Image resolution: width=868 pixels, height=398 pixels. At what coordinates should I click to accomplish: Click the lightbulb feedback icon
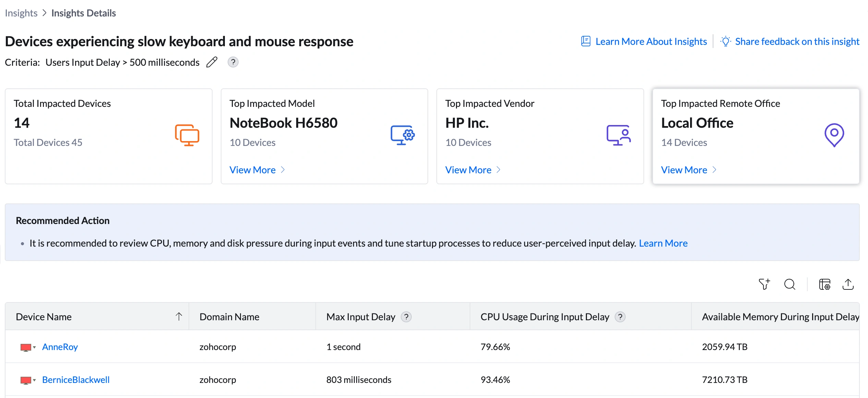[x=725, y=41]
